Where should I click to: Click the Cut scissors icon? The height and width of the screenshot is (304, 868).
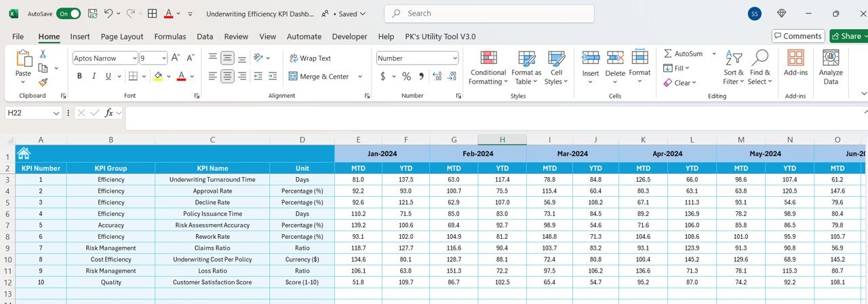(43, 54)
